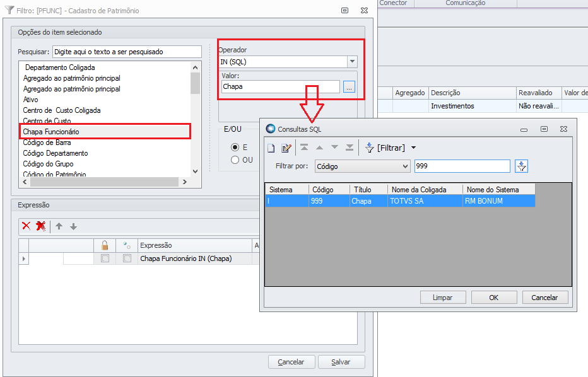Toggle the lock checkbox for Chapa Funcionário row

[x=105, y=258]
